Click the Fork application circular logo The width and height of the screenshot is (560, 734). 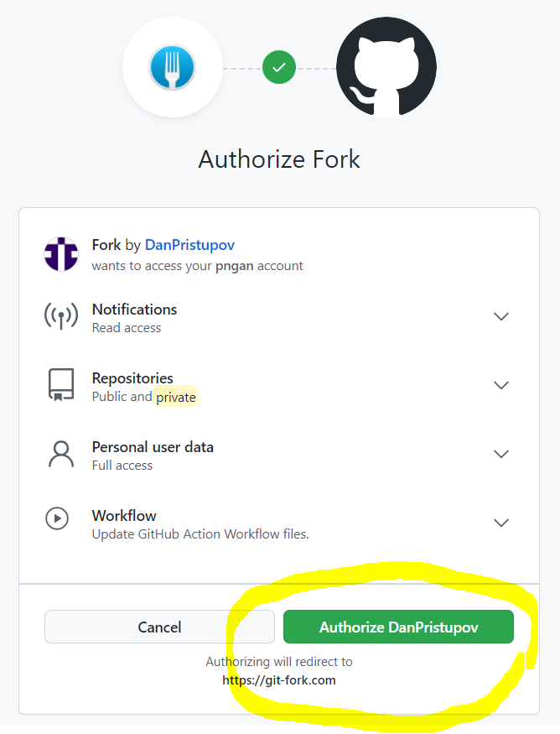click(x=172, y=67)
